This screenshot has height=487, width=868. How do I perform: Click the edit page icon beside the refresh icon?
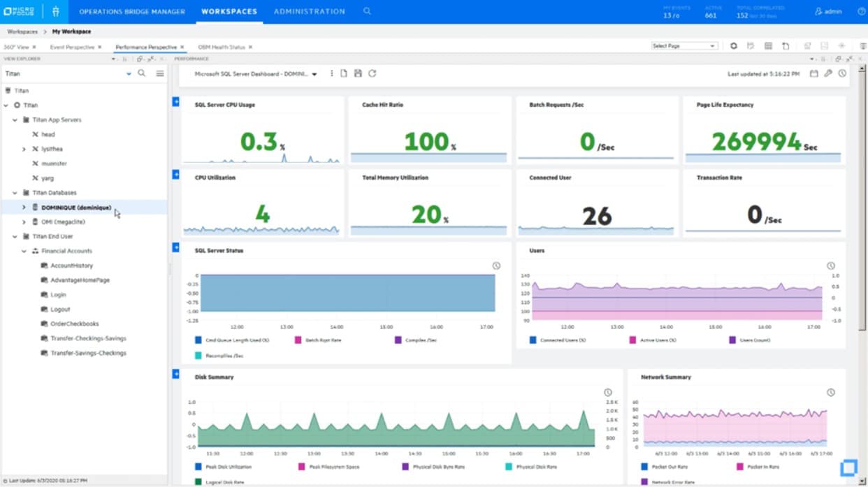click(x=751, y=46)
